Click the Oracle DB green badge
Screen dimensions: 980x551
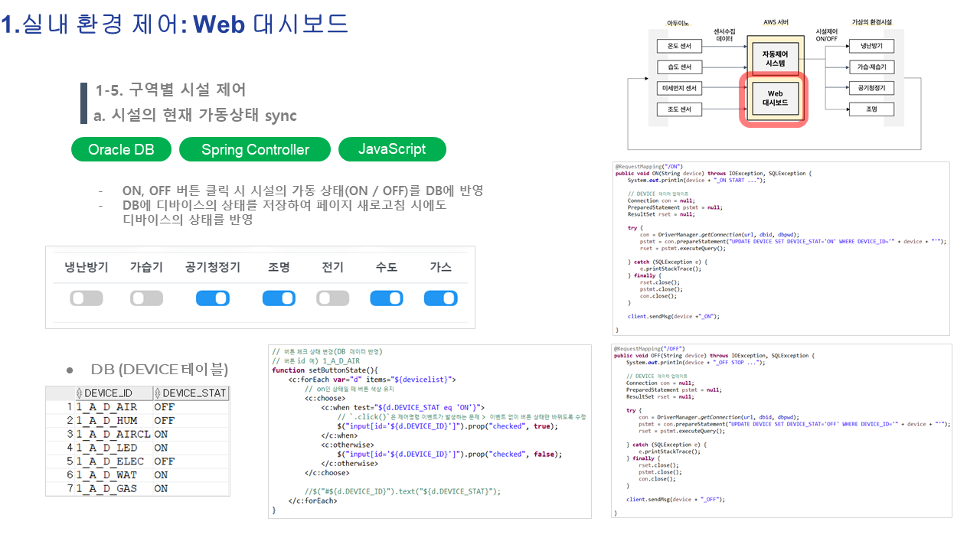(x=121, y=149)
